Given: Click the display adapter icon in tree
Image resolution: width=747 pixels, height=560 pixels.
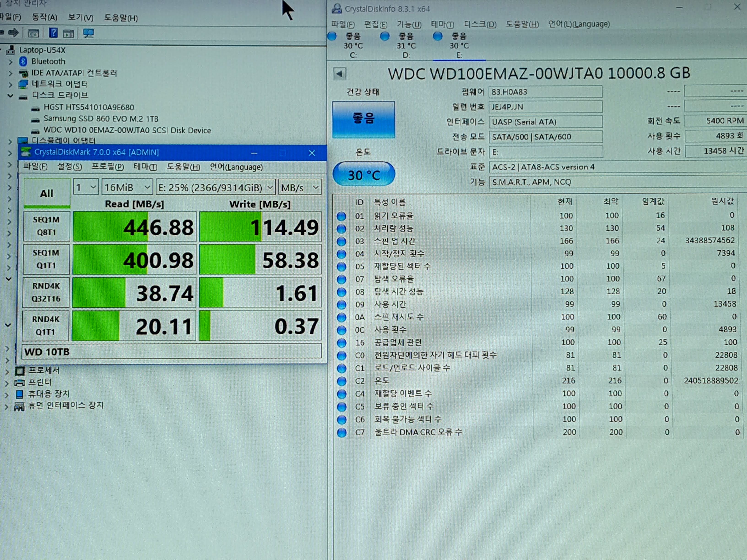Looking at the screenshot, I should [x=23, y=140].
